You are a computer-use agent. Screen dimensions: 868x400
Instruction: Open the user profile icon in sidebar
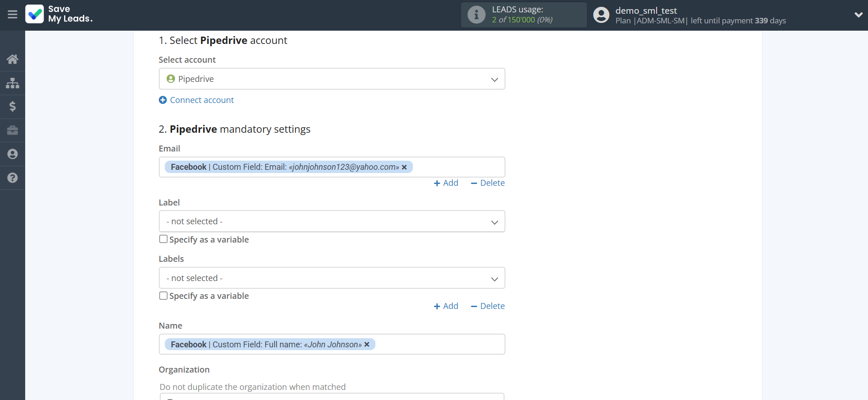pyautogui.click(x=12, y=154)
